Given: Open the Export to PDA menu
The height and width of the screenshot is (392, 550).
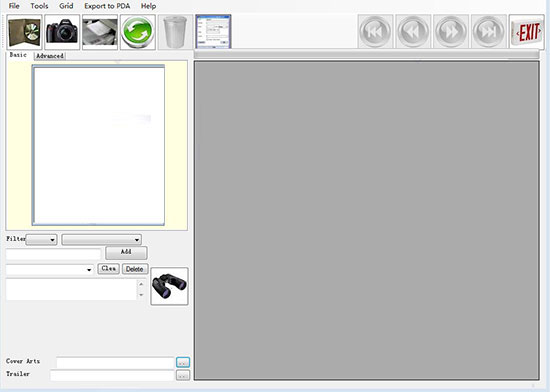Looking at the screenshot, I should (107, 6).
